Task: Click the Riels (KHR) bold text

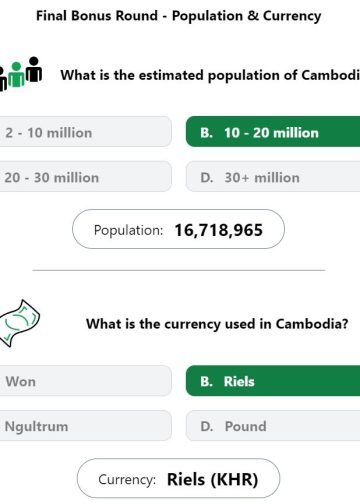Action: tap(213, 480)
